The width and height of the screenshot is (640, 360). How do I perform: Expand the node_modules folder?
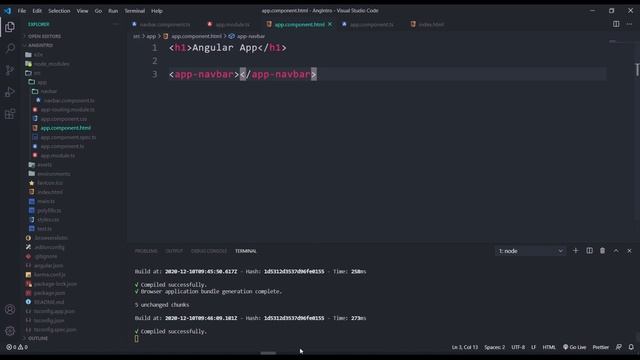point(51,64)
